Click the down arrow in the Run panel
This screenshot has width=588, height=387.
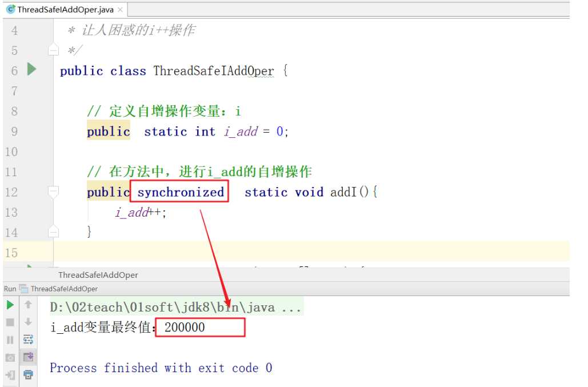28,322
